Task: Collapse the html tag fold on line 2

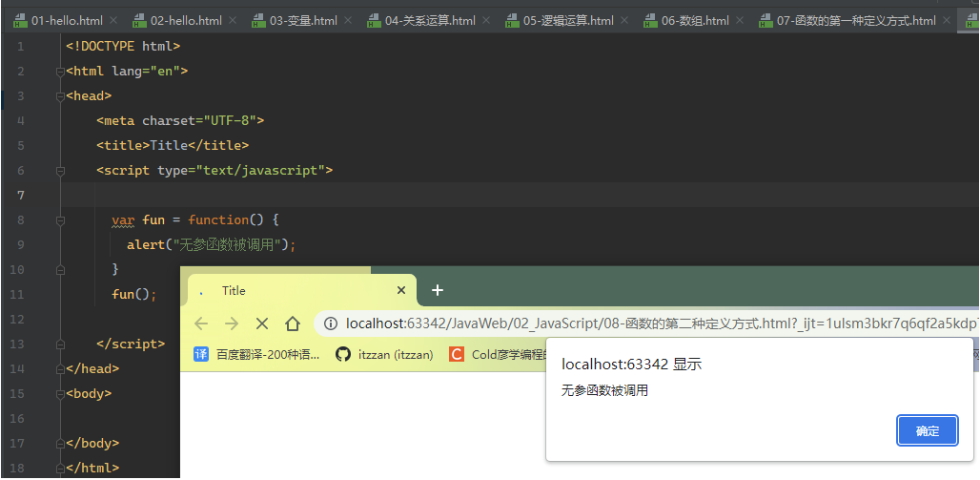Action: click(61, 72)
